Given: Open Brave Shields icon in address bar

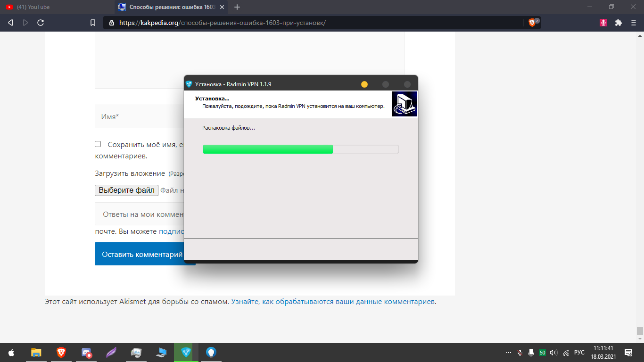Looking at the screenshot, I should [x=533, y=23].
